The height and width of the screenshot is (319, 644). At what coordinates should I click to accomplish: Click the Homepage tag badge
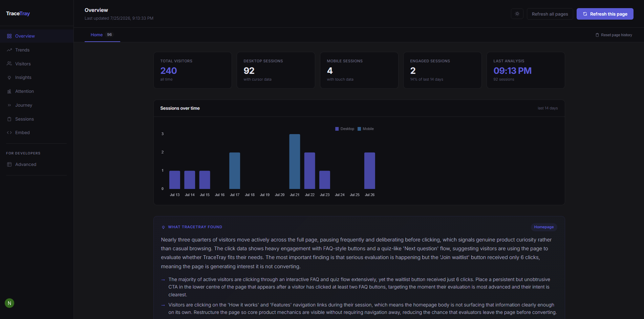[544, 227]
